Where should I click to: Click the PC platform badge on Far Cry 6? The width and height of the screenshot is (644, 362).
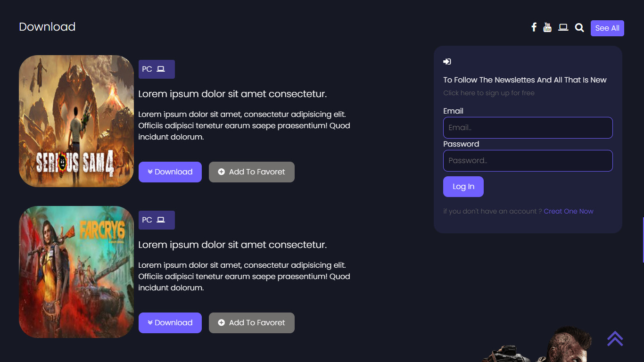(156, 220)
